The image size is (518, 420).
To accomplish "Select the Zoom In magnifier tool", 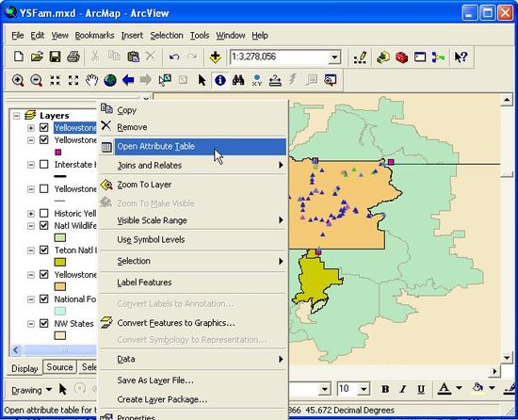I will coord(18,80).
